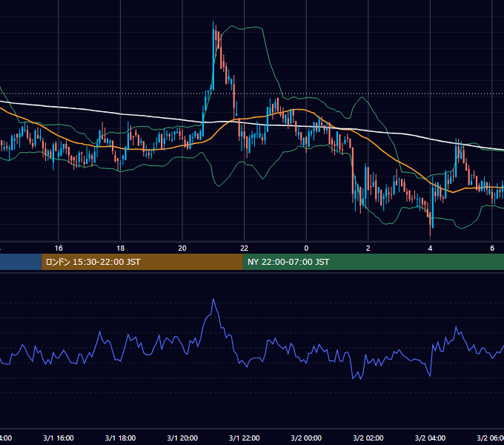Click the '3/1 18:00' label on the lower axis
The width and height of the screenshot is (504, 445).
[120, 438]
